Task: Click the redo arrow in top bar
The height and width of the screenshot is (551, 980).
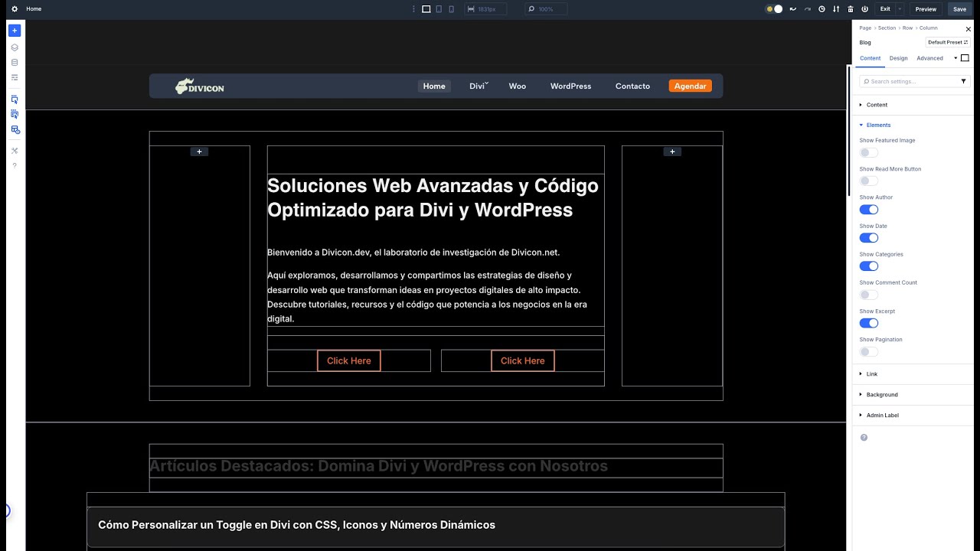Action: pos(807,9)
